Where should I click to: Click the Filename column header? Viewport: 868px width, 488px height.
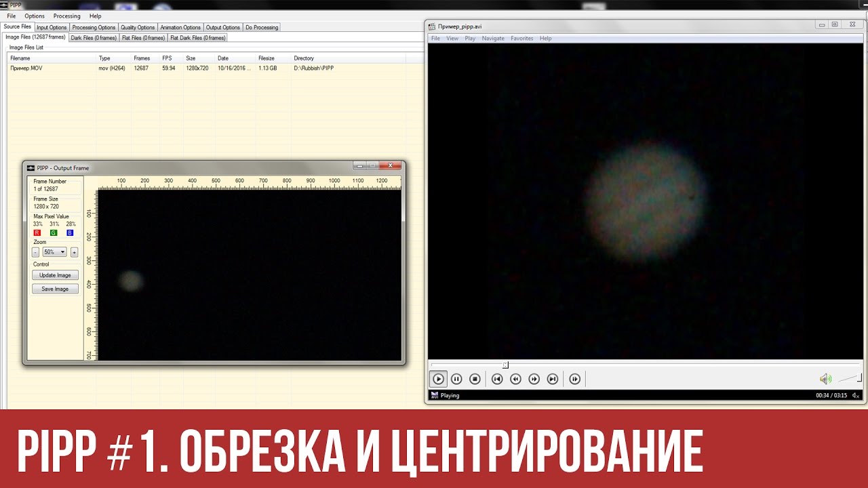coord(52,58)
